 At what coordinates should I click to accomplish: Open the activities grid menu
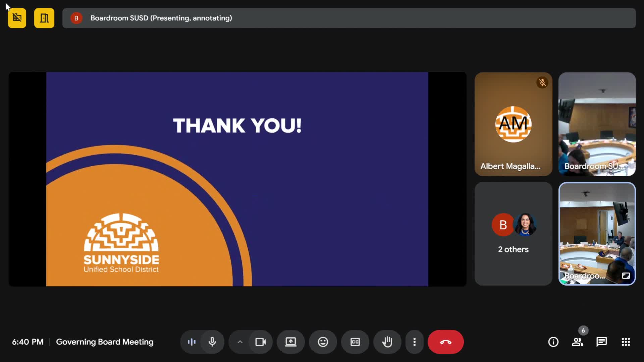click(x=626, y=342)
